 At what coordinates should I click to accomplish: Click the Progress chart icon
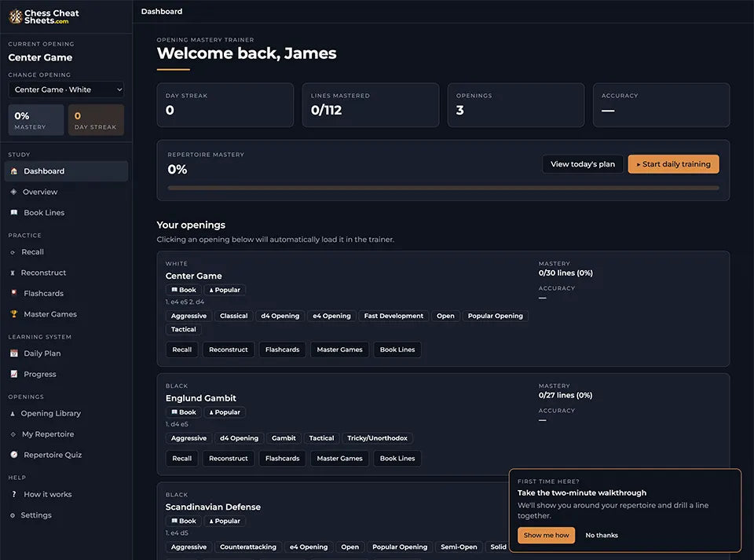[x=14, y=374]
